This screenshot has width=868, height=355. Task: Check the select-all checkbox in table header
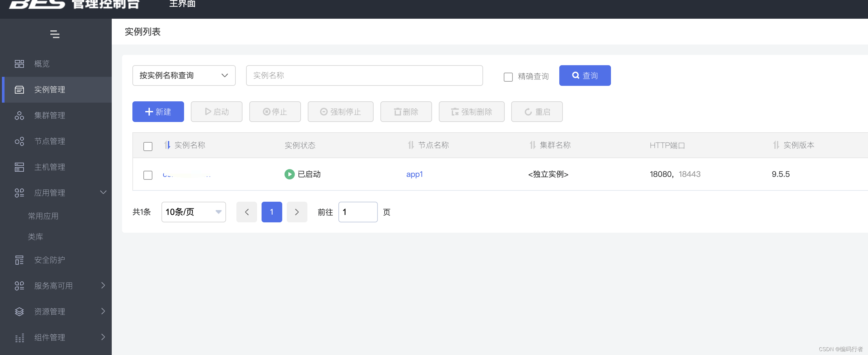[148, 146]
